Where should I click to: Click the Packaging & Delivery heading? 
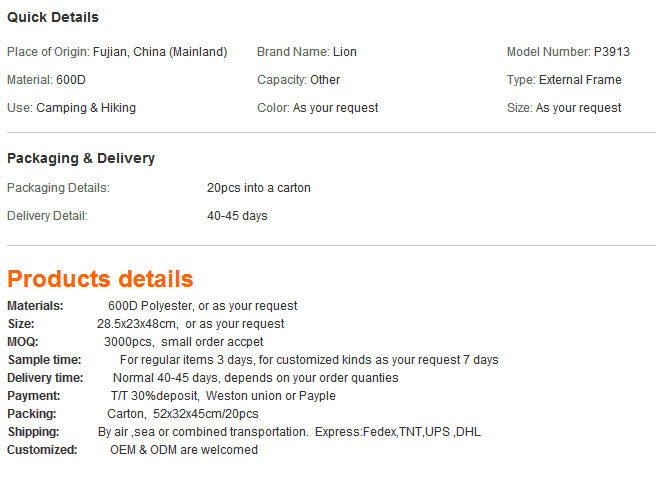click(x=81, y=158)
